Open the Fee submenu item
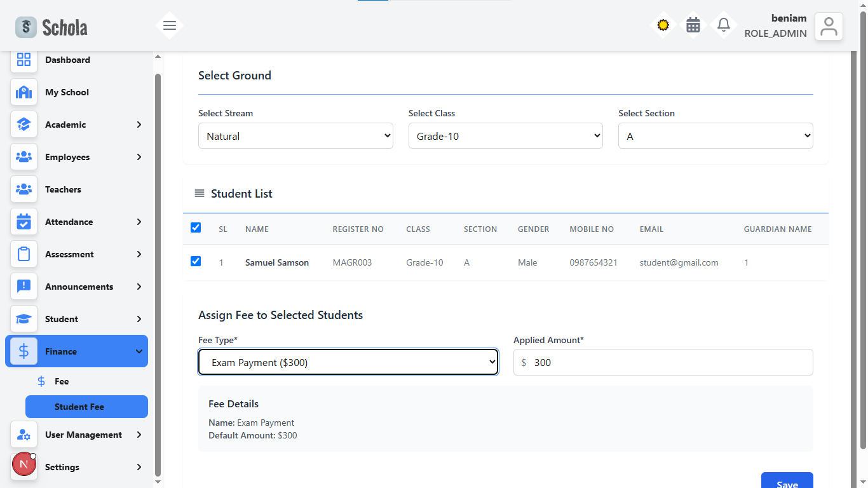868x488 pixels. (x=62, y=381)
